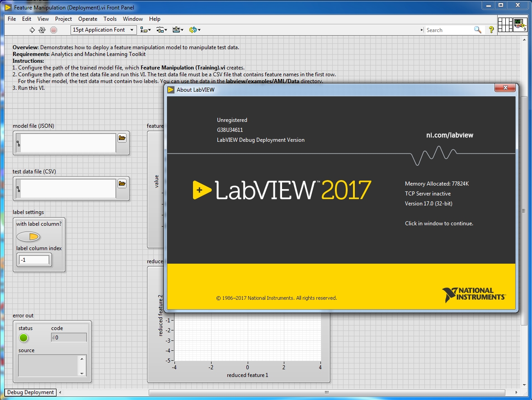This screenshot has height=400, width=532.
Task: Click the About LabVIEW title bar icon
Action: pyautogui.click(x=171, y=90)
